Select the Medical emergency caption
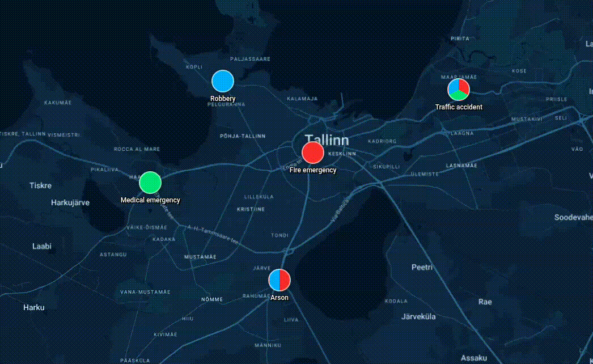 click(x=150, y=200)
